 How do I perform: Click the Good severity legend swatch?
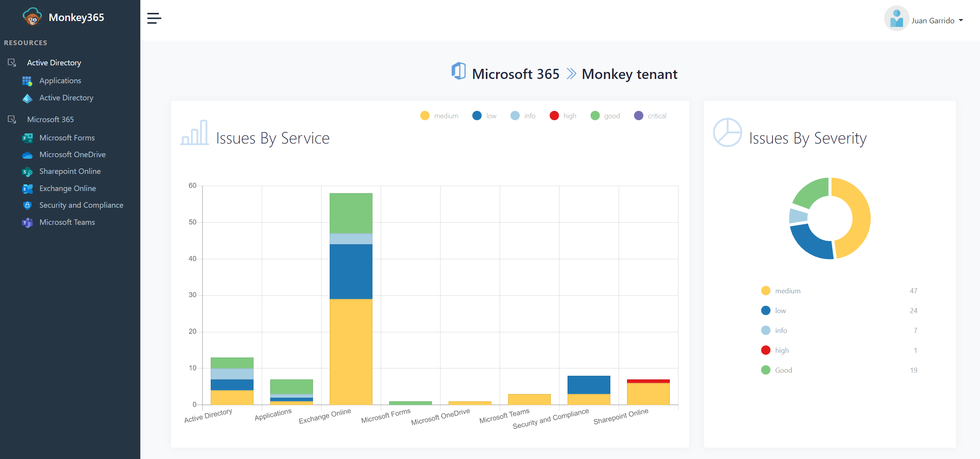click(x=765, y=370)
